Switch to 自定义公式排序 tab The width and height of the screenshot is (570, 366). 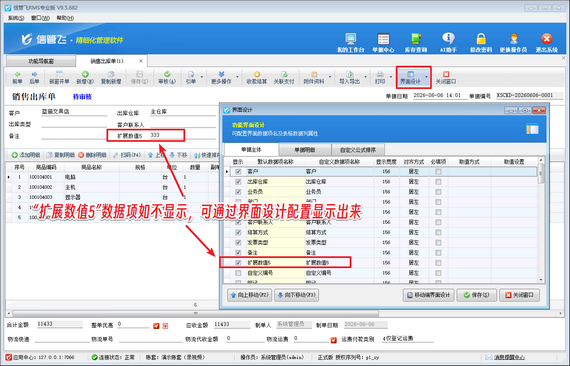tap(358, 150)
